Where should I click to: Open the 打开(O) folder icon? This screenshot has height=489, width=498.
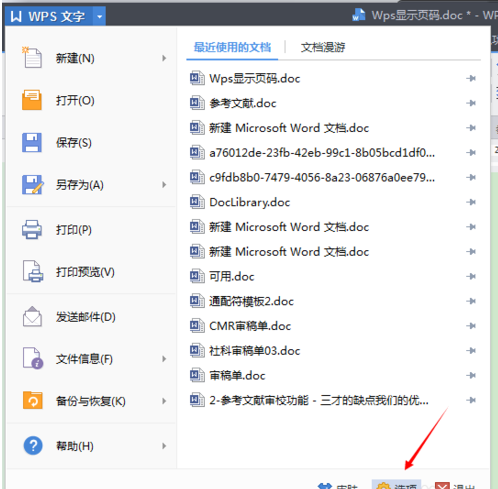pos(32,100)
